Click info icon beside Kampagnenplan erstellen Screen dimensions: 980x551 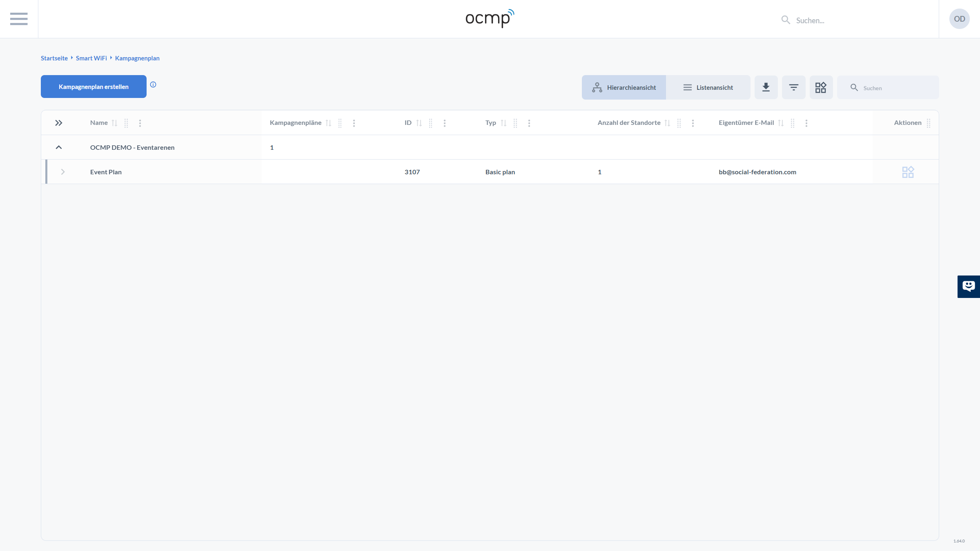(153, 84)
